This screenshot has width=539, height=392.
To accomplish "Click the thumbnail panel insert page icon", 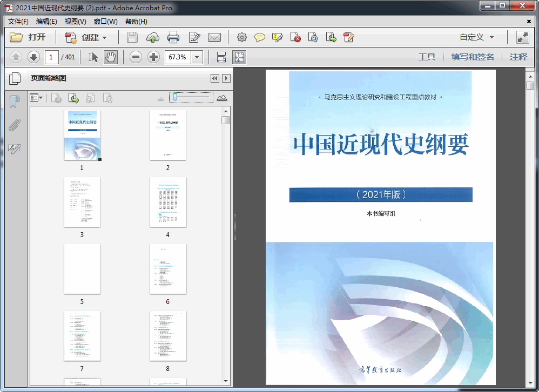I will [73, 98].
